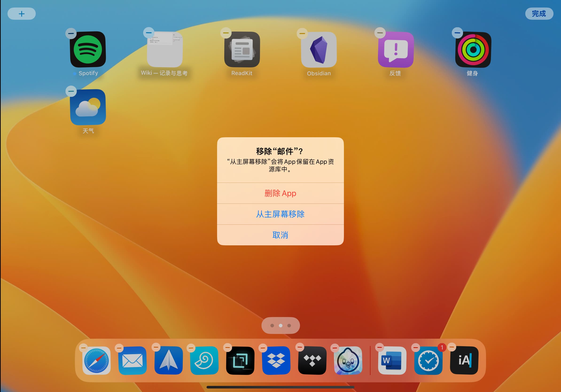Viewport: 561px width, 392px height.
Task: Tap the dialog message about App 资源库
Action: 280,165
